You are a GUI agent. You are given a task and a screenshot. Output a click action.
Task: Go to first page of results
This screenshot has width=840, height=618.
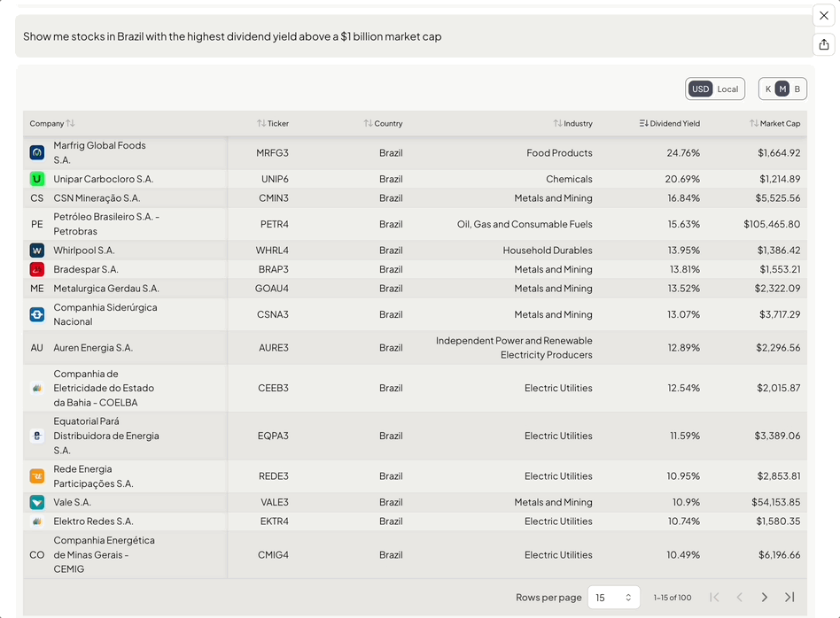714,597
